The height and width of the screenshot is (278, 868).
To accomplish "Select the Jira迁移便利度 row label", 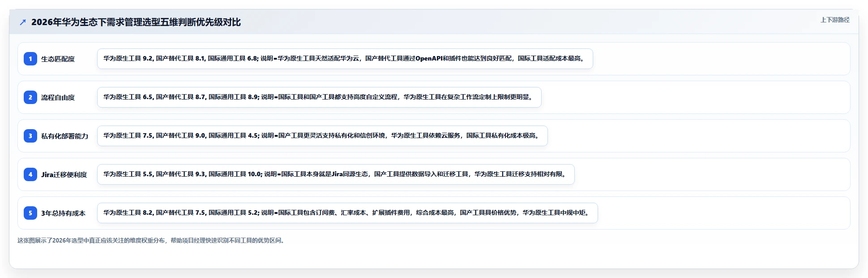I will (x=64, y=174).
